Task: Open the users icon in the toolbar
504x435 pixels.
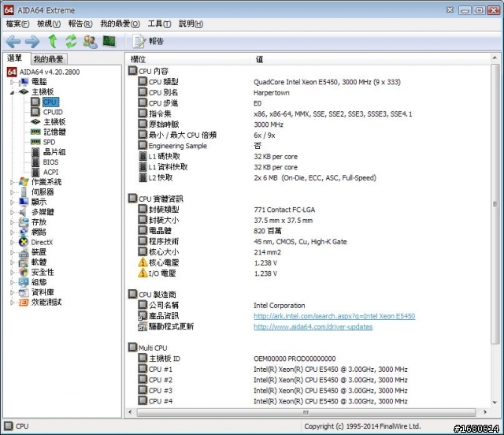Action: click(90, 41)
